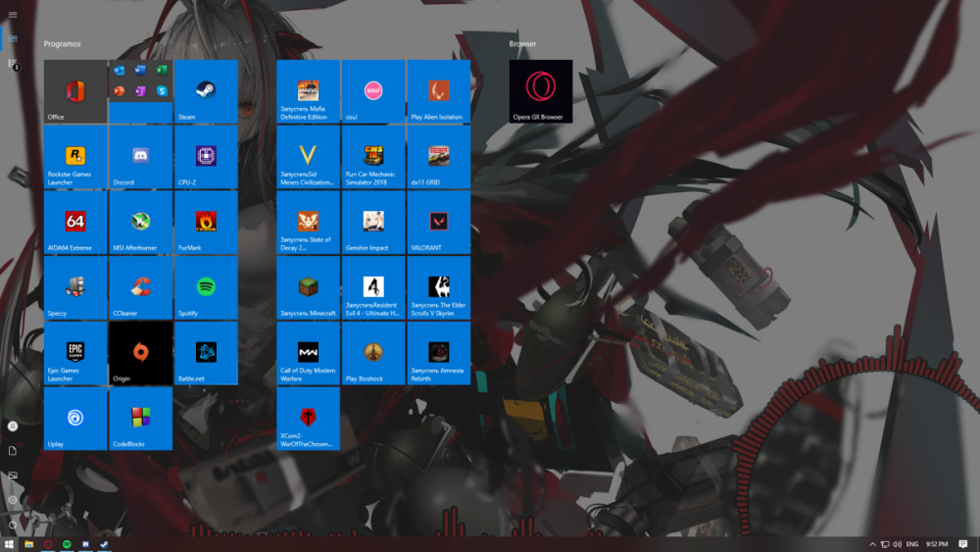Click the Windows Start button
The height and width of the screenshot is (552, 980).
10,544
